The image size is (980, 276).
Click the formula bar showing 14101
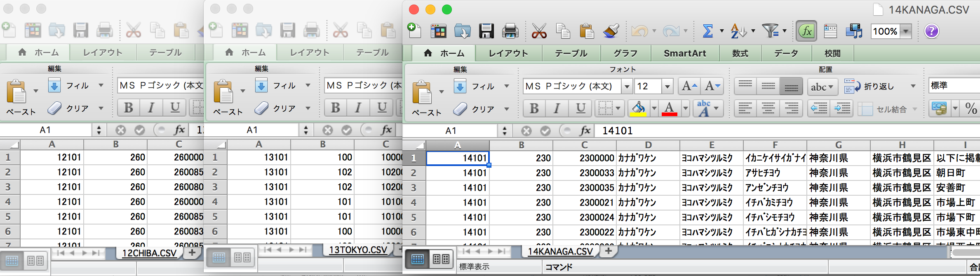[787, 131]
